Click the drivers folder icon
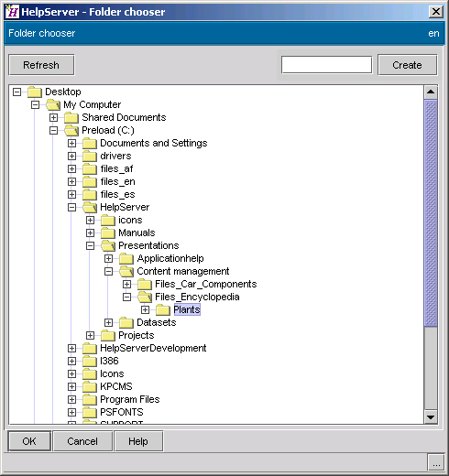Image resolution: width=449 pixels, height=476 pixels. [90, 156]
